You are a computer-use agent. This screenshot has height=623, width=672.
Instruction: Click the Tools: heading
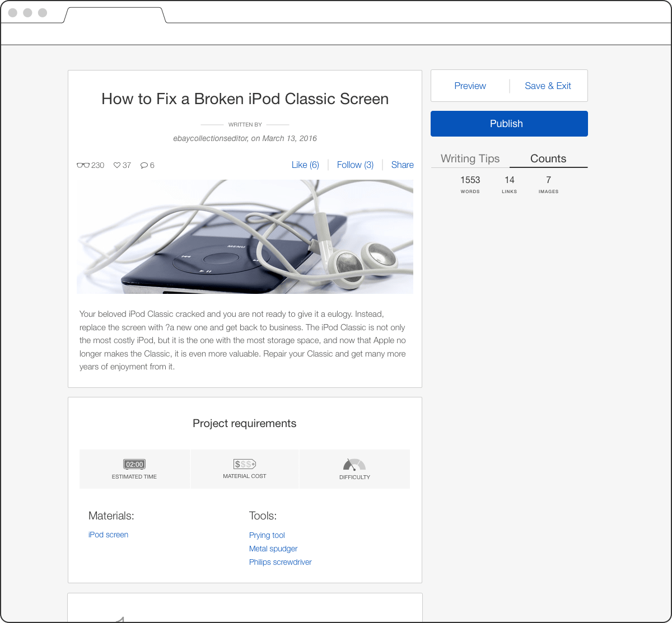click(x=263, y=516)
